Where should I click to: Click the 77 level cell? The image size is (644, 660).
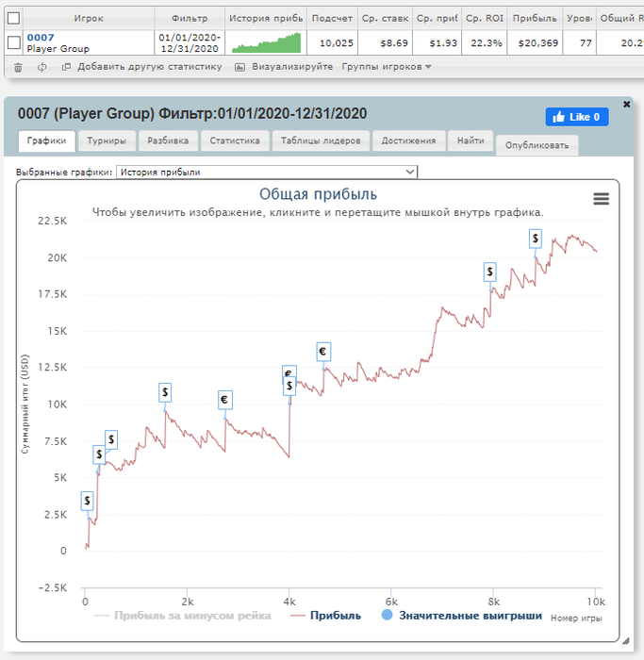click(x=579, y=42)
